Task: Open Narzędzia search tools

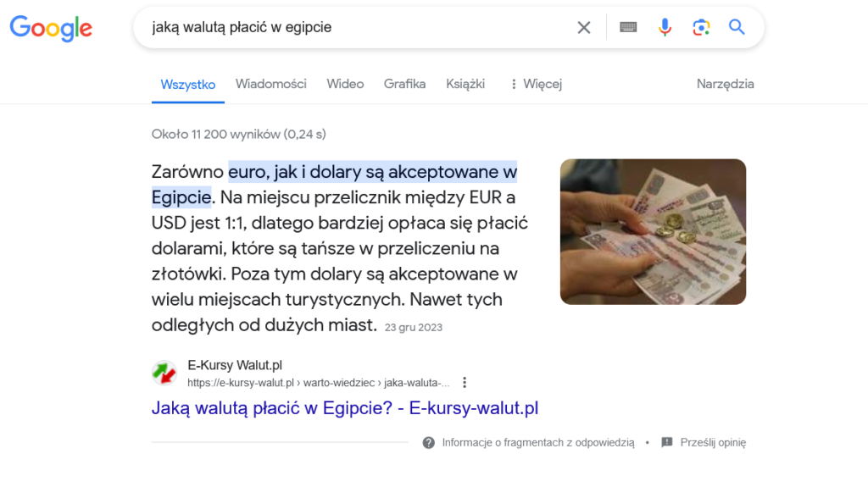Action: point(726,84)
